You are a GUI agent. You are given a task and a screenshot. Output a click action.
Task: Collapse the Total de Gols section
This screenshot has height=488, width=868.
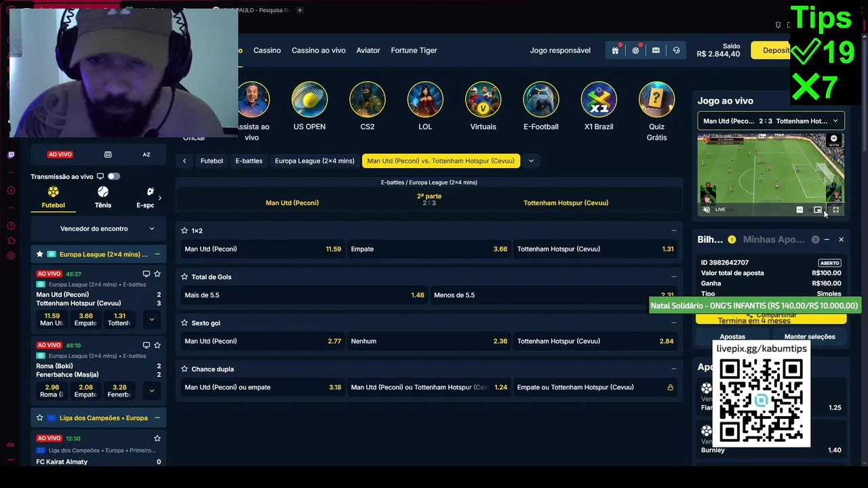pos(673,277)
